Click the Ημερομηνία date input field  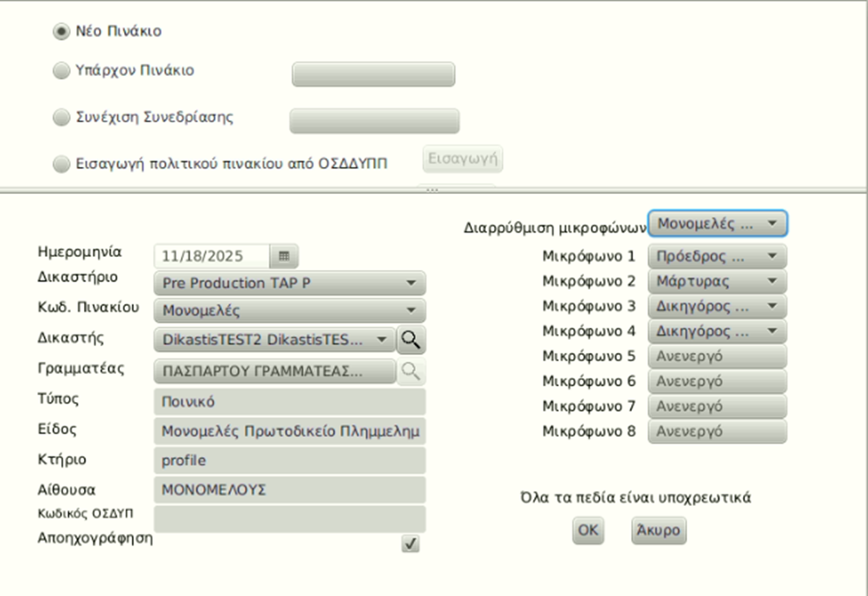pos(212,257)
